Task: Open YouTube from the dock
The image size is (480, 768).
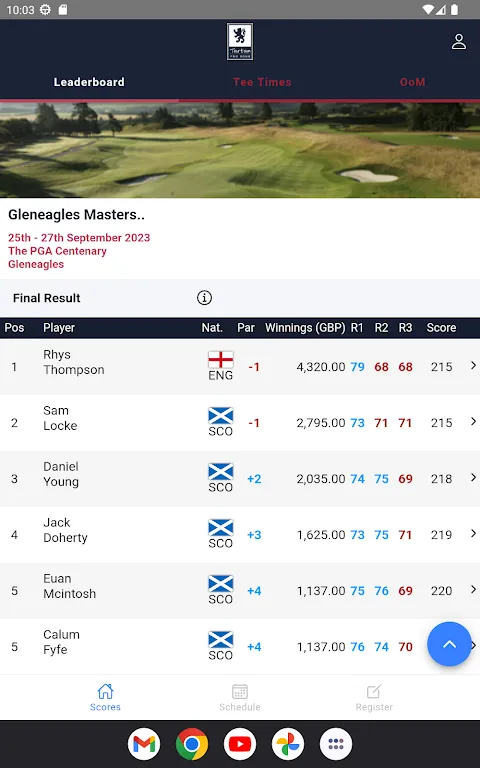Action: coord(240,744)
